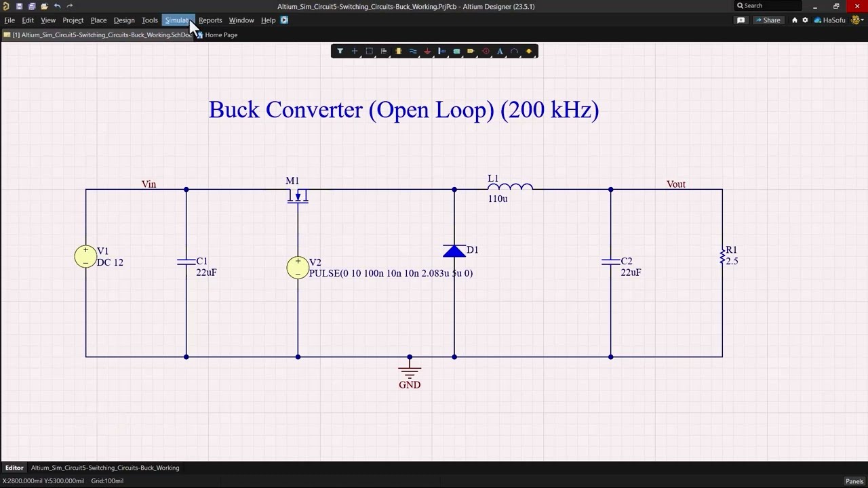
Task: Select the Editor tab at bottom
Action: click(14, 468)
